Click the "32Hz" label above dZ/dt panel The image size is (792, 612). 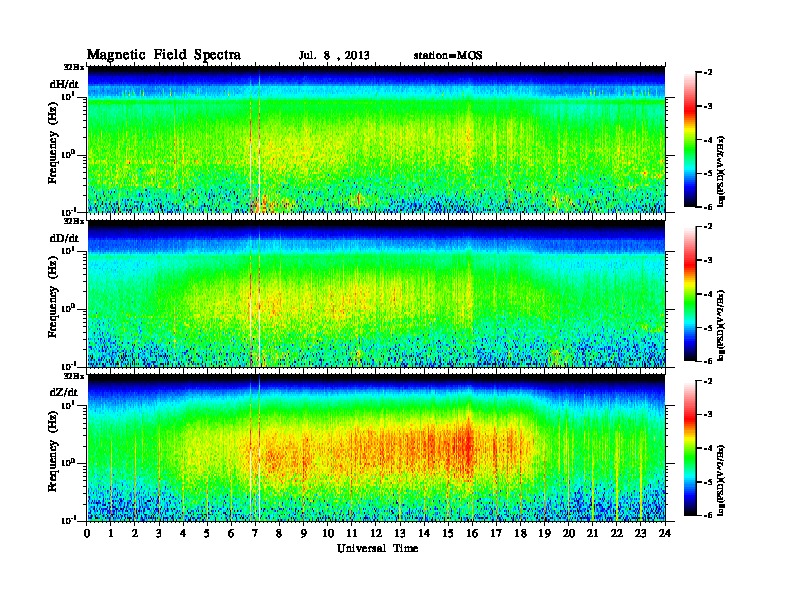click(x=74, y=376)
